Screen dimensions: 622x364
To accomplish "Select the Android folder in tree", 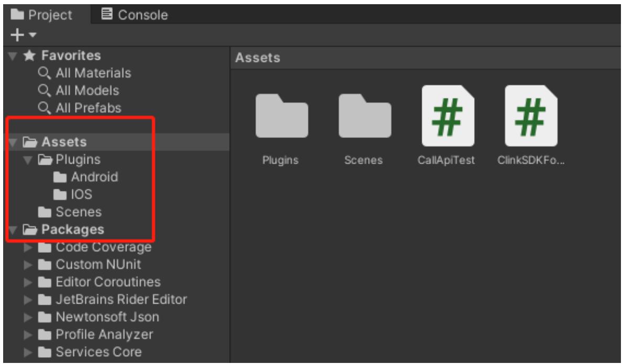I will tap(94, 177).
